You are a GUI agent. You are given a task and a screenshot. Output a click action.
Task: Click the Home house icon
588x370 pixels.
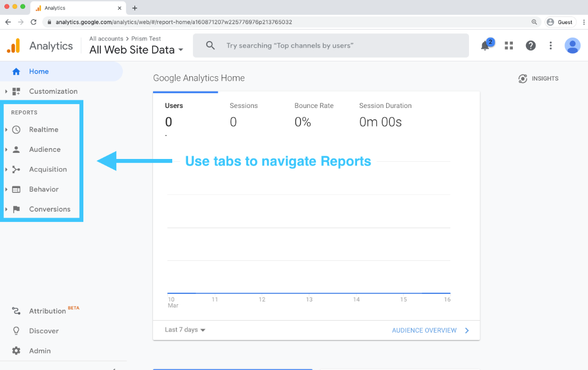pyautogui.click(x=16, y=72)
